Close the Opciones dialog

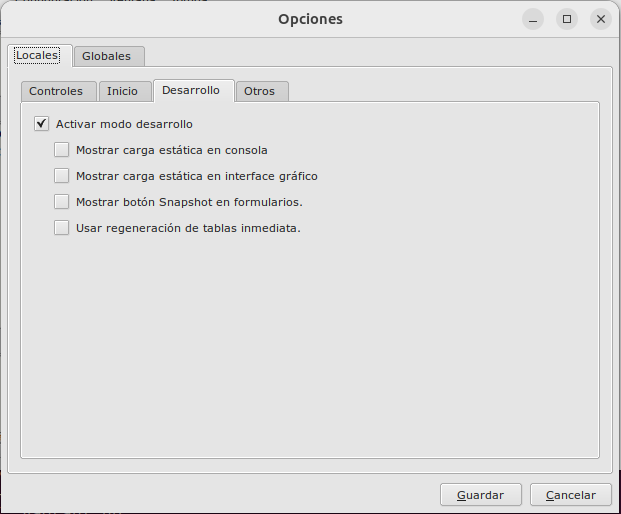601,19
